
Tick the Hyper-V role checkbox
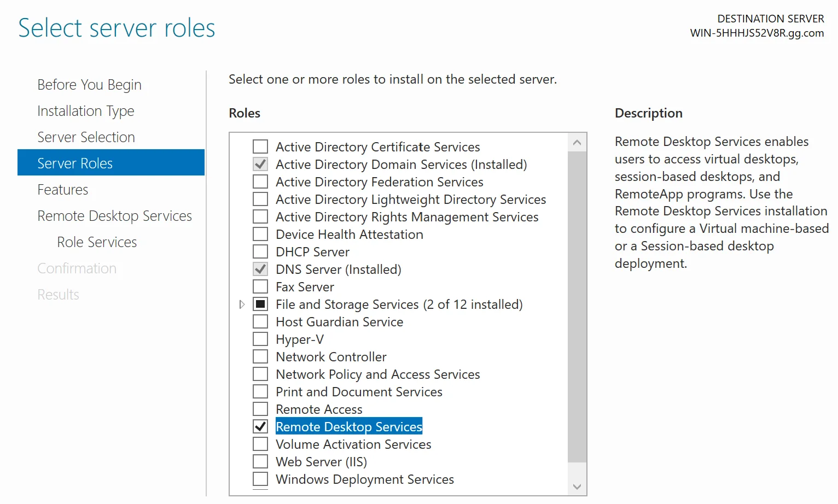point(260,339)
